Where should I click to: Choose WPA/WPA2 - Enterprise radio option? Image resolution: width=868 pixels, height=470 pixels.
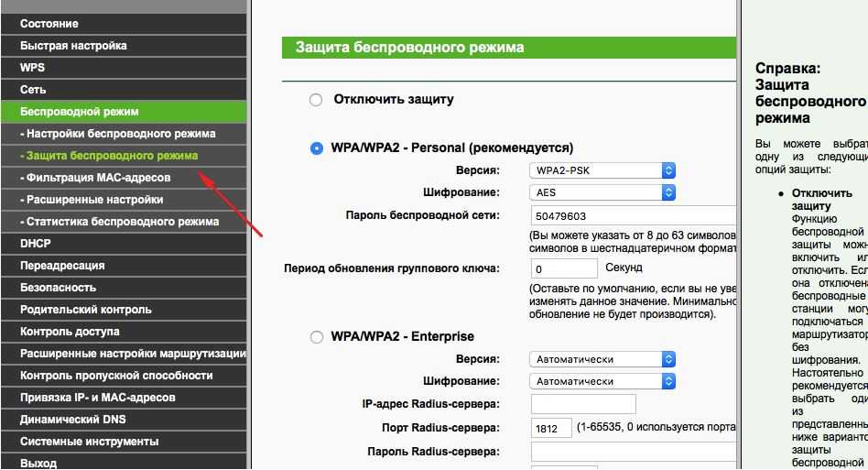point(317,337)
